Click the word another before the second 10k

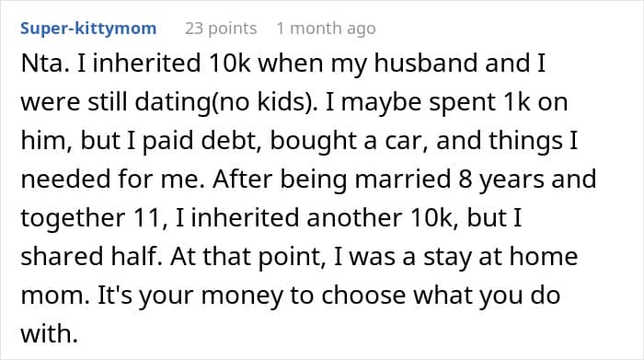tap(354, 218)
